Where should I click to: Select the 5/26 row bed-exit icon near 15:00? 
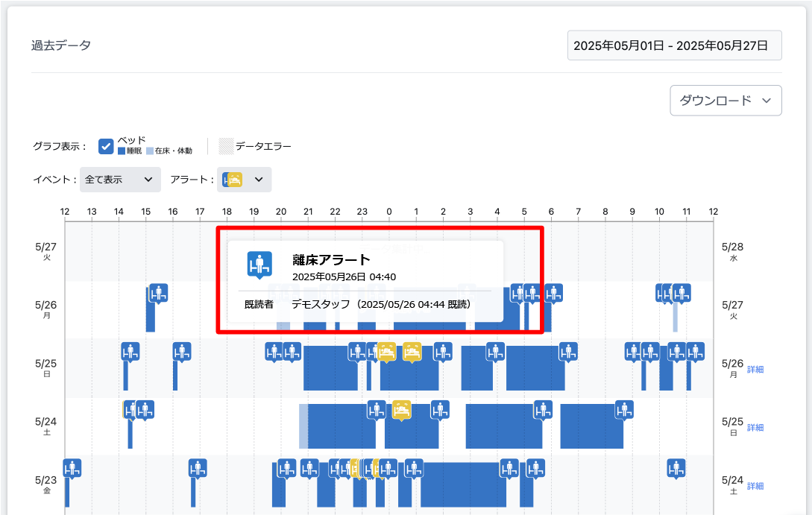(158, 293)
